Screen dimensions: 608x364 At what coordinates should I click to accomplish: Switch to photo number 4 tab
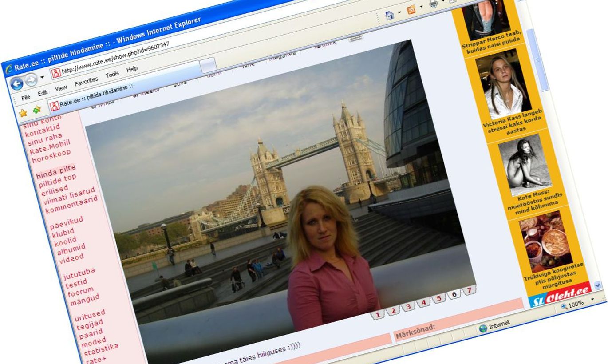(x=423, y=302)
